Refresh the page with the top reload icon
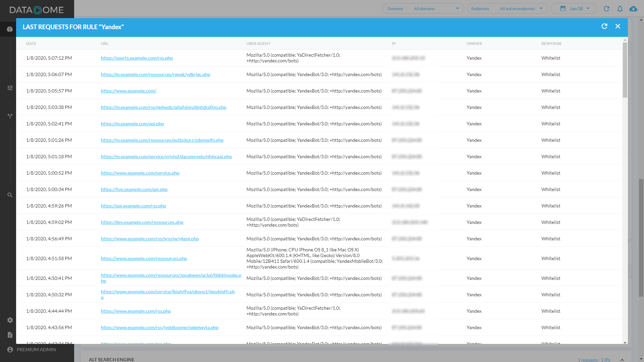The image size is (644, 362). coord(606,9)
